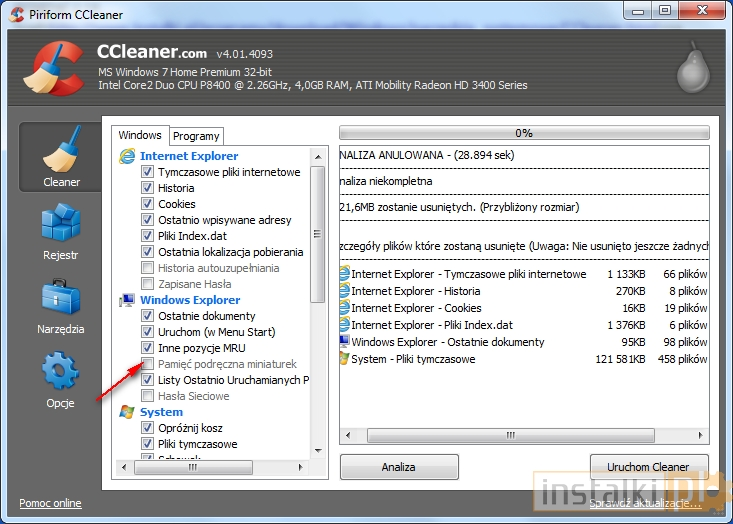Click options list horizontal scroll right arrow
Viewport: 733px width, 524px height.
click(x=300, y=467)
